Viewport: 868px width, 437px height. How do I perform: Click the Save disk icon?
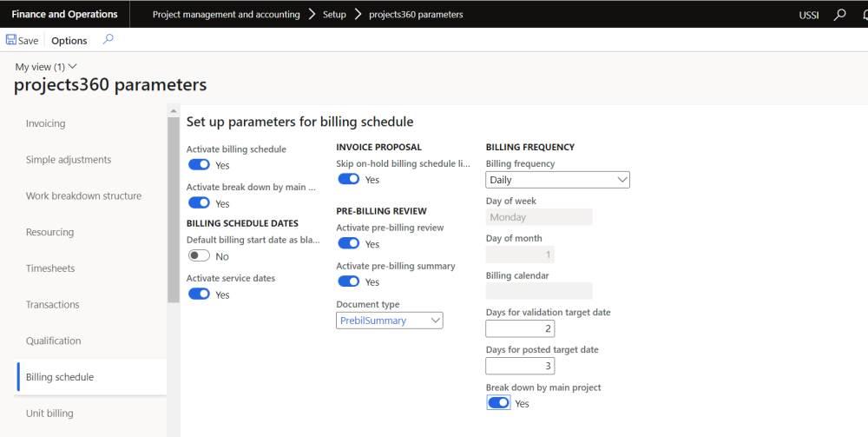(10, 40)
